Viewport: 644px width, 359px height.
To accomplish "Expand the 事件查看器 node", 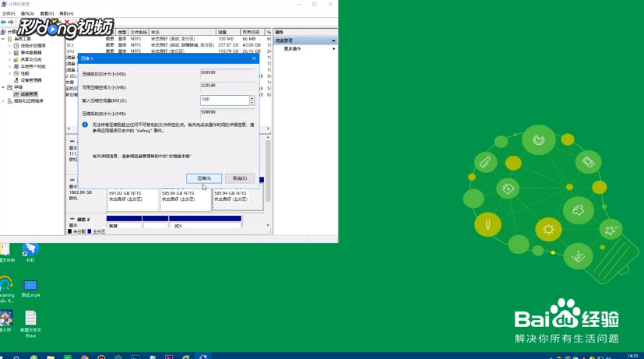I will [9, 53].
